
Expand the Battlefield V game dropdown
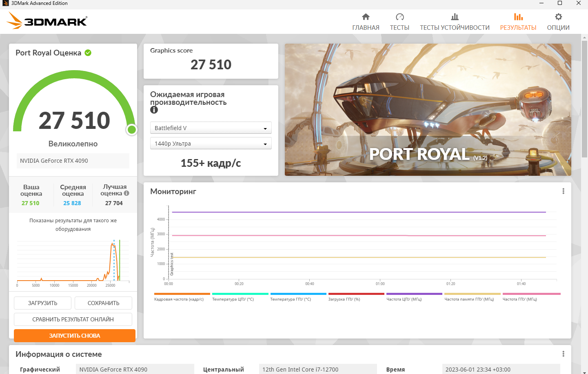pyautogui.click(x=211, y=128)
